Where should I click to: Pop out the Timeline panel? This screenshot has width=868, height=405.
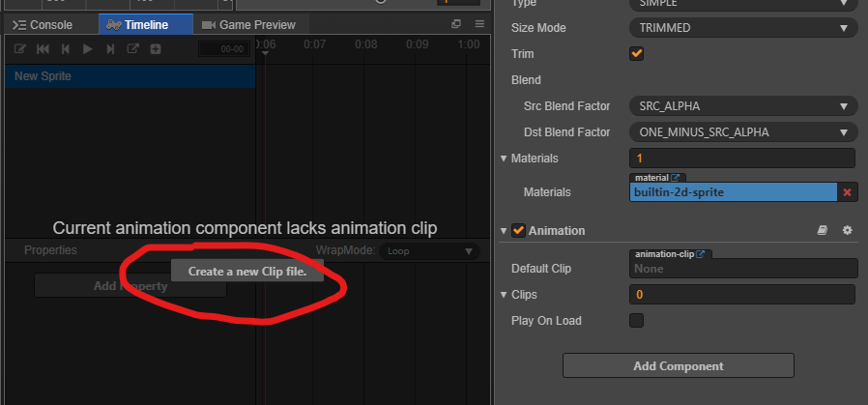point(456,24)
